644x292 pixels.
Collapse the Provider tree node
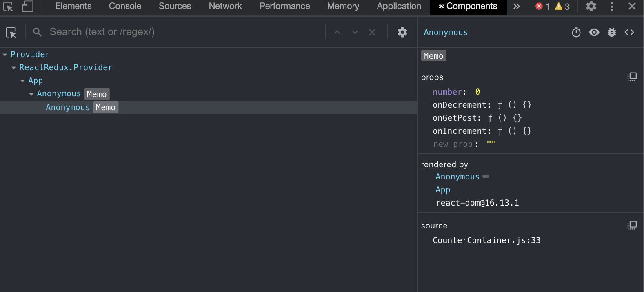[5, 55]
